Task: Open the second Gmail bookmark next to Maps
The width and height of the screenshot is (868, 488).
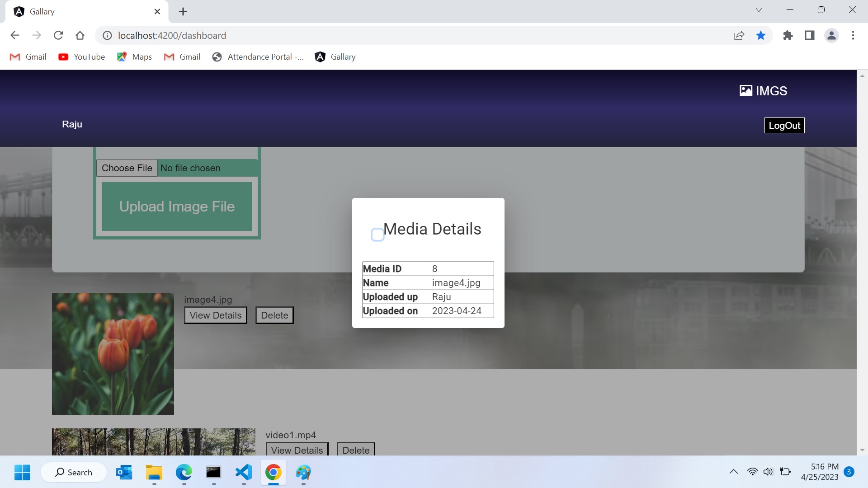Action: 182,57
